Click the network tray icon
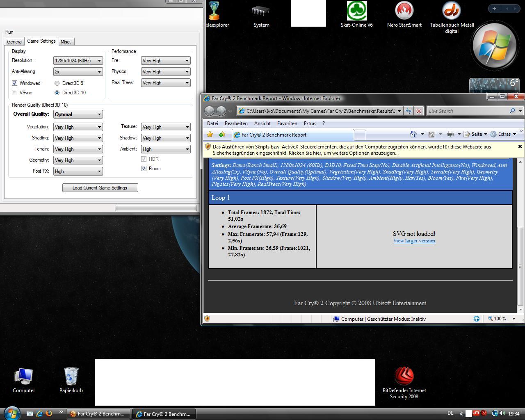 [495, 413]
